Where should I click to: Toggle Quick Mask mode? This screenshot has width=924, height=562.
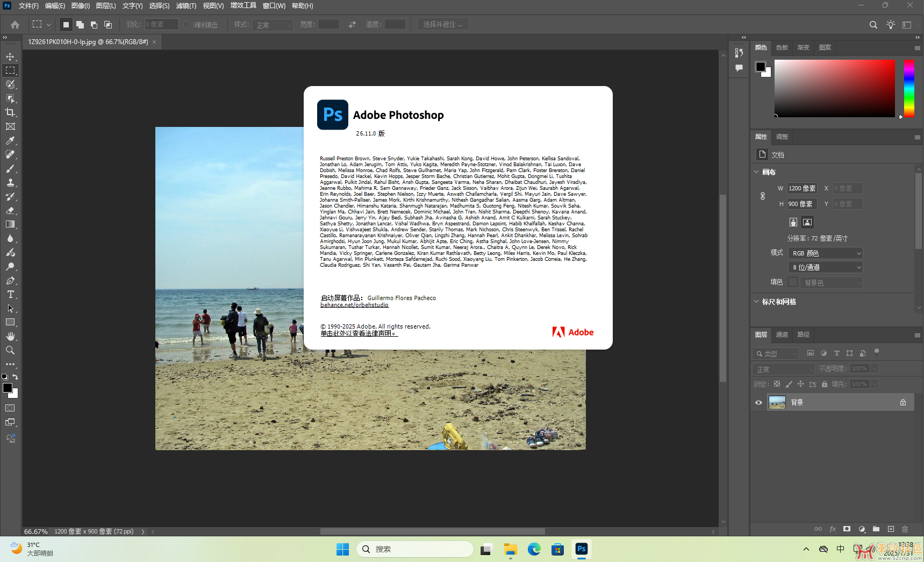click(10, 408)
